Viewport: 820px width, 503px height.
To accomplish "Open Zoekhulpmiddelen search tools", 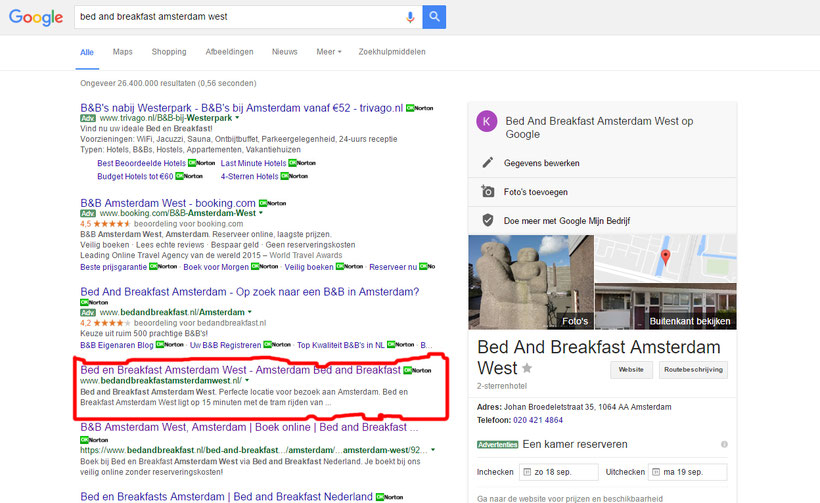I will tap(392, 52).
